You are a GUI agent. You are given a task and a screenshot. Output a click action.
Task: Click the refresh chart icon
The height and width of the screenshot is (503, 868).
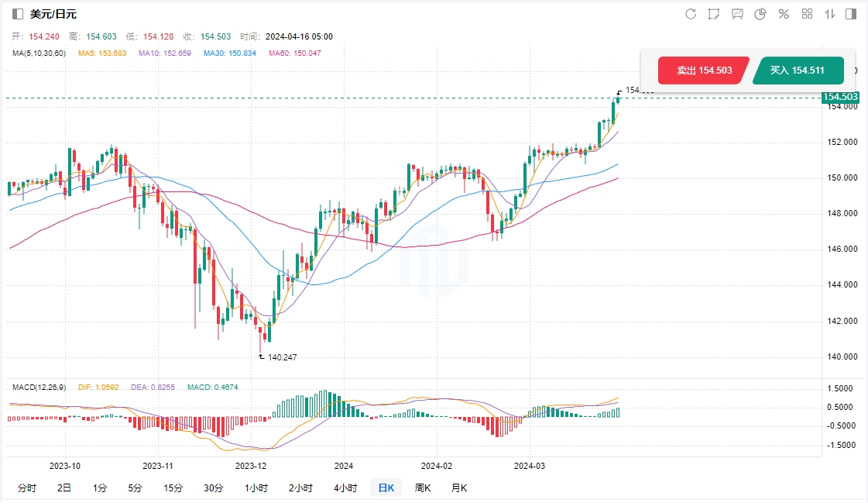tap(691, 14)
